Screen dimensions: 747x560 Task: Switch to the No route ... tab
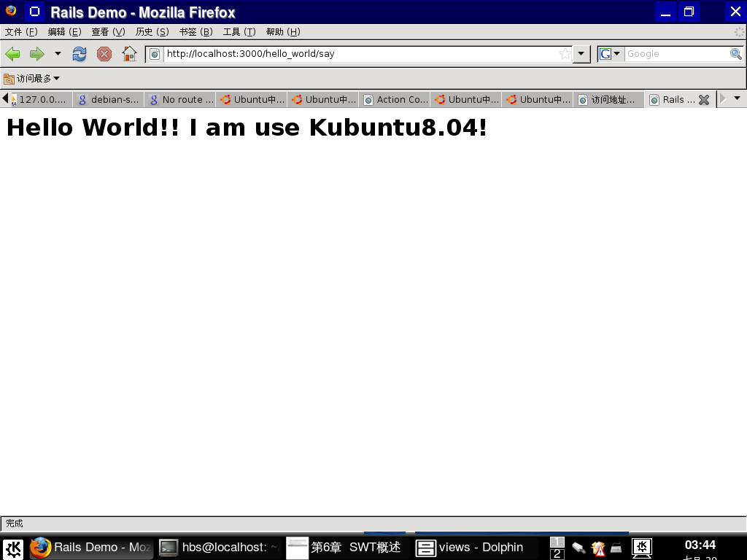[x=180, y=99]
